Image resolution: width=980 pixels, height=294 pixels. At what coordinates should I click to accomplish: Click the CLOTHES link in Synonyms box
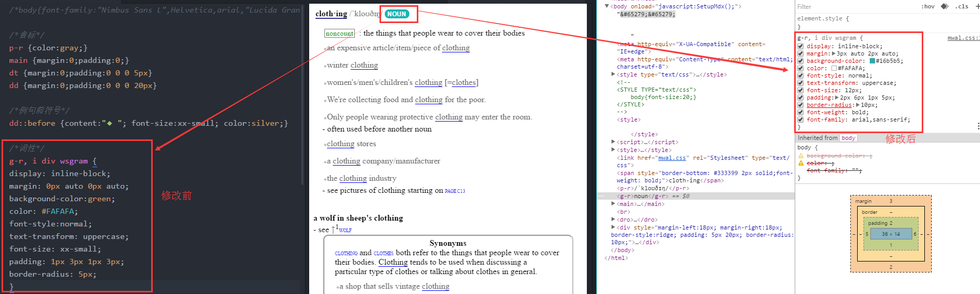coord(383,253)
